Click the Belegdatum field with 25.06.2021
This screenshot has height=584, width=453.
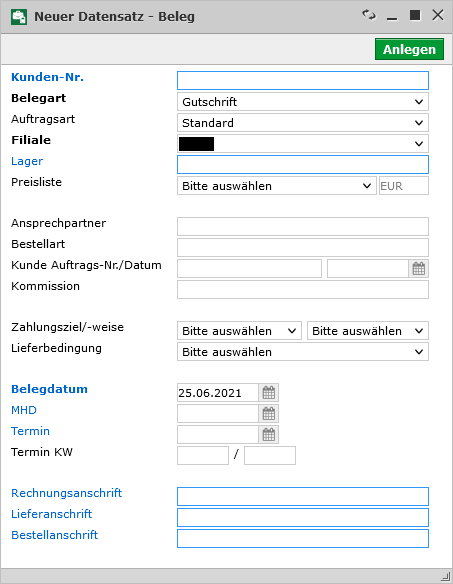tap(218, 393)
